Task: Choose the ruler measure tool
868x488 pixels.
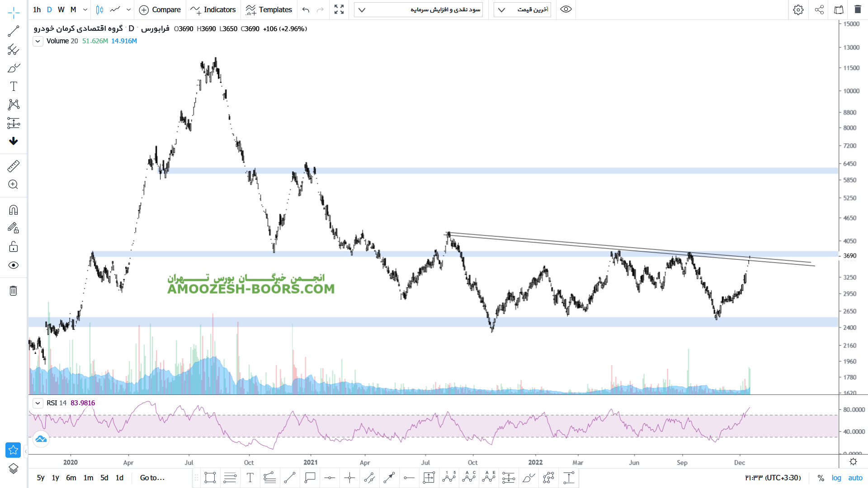Action: [14, 166]
